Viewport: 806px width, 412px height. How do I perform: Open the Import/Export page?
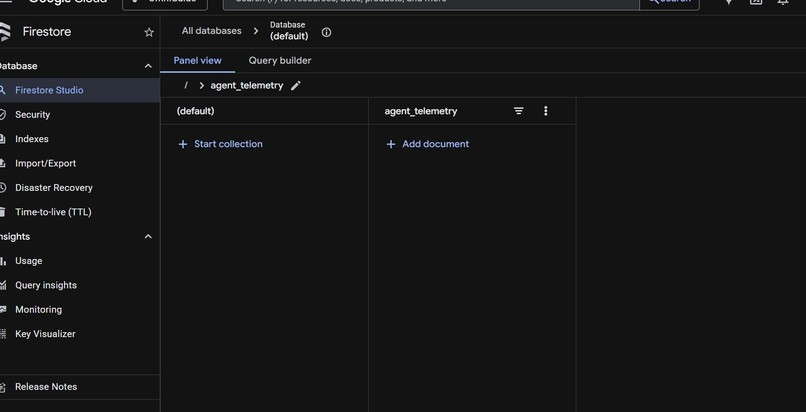(80, 163)
